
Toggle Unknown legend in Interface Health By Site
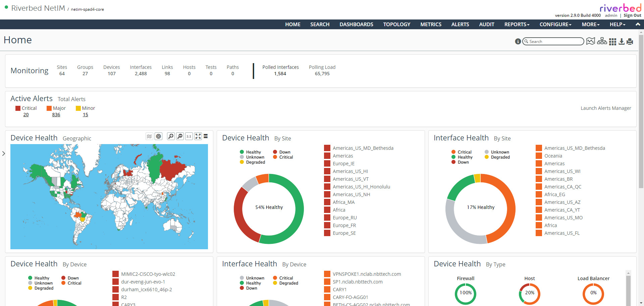[x=497, y=152]
